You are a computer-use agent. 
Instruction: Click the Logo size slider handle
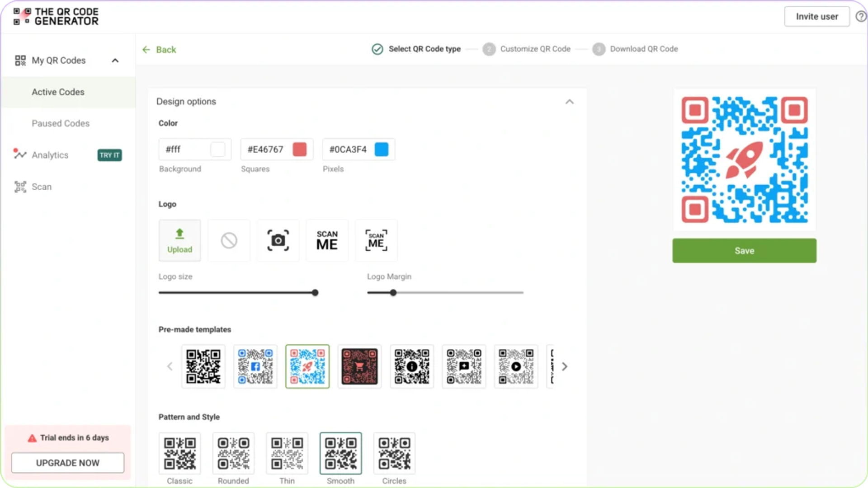[x=315, y=293]
